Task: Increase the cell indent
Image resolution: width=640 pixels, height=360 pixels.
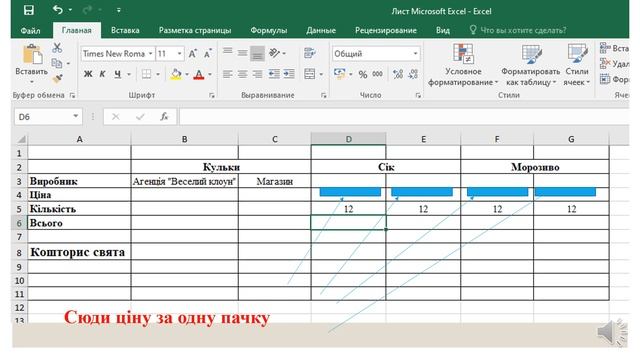Action: tap(289, 74)
